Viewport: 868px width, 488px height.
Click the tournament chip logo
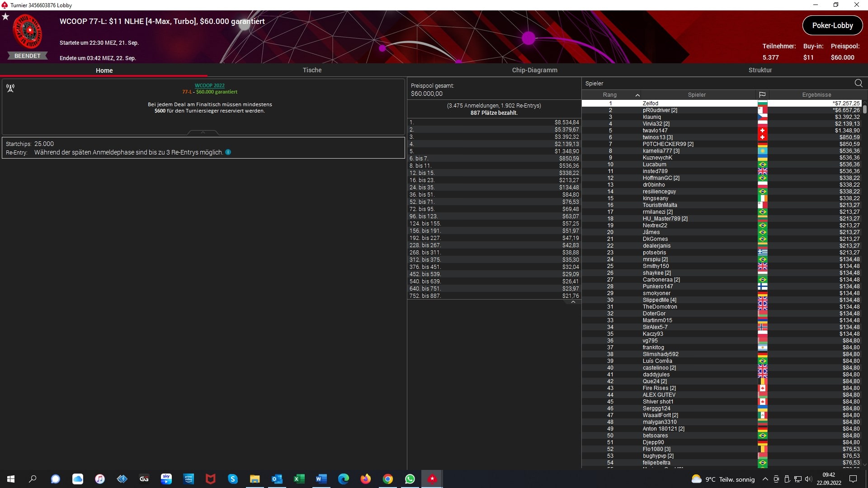point(28,32)
